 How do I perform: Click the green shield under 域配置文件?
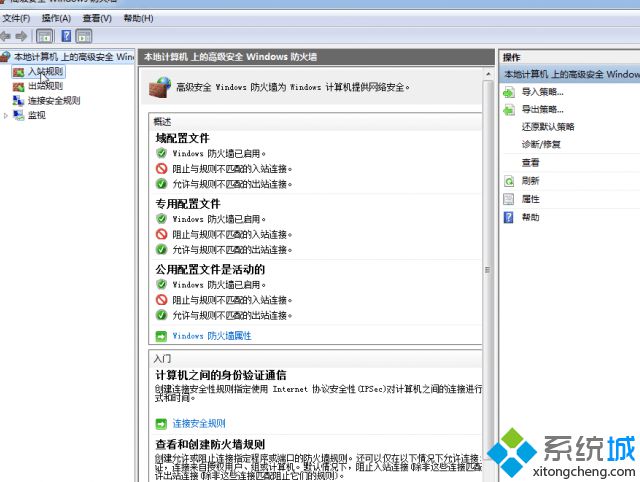162,153
